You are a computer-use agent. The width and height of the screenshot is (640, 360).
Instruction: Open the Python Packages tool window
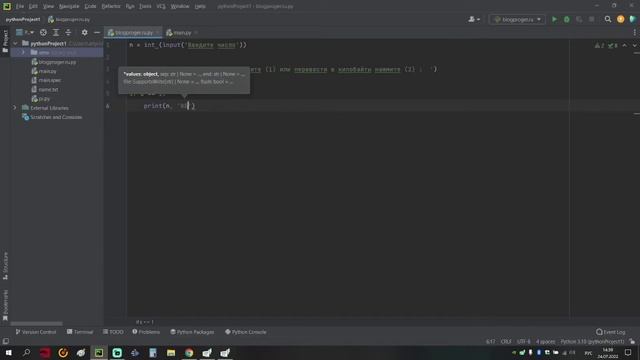(192, 332)
